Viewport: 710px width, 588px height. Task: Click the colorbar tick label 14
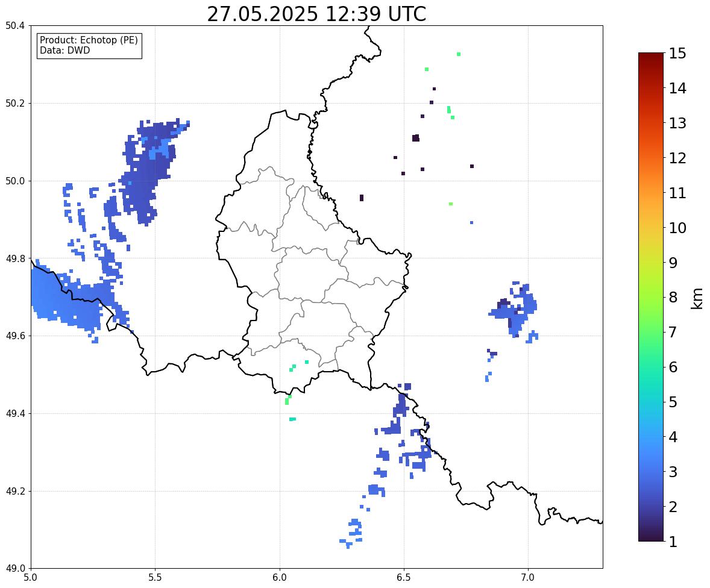[677, 89]
